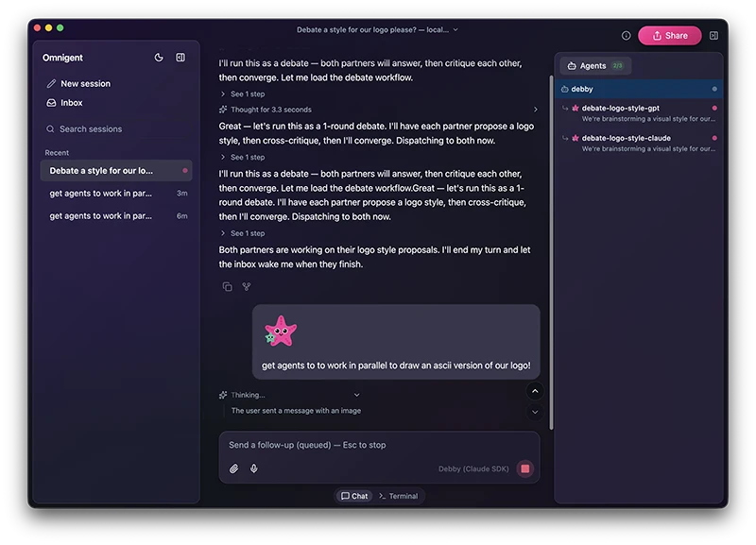Collapse the "Thinking..." section chevron

(357, 395)
